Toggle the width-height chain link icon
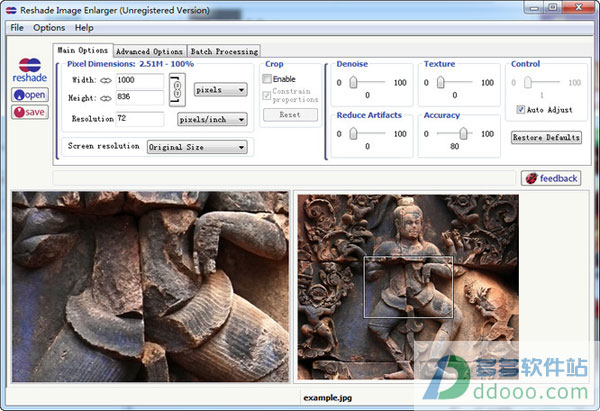The image size is (600, 411). (x=177, y=90)
